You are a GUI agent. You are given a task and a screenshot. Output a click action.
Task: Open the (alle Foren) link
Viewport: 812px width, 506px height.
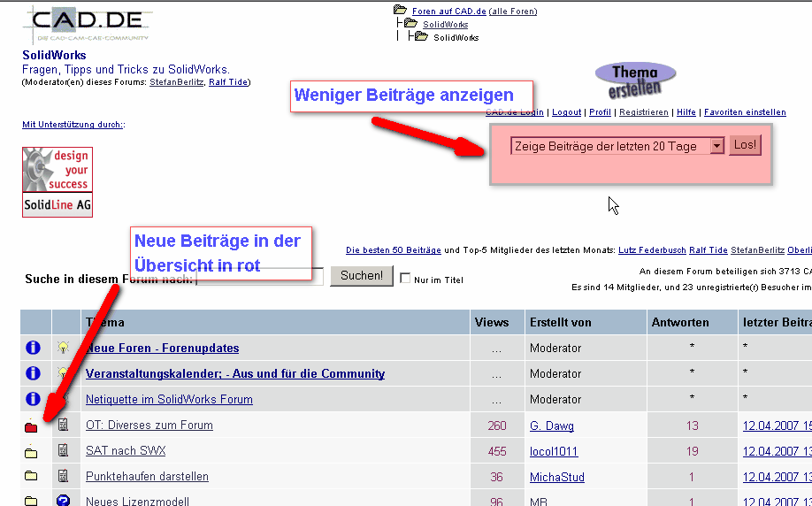(513, 11)
